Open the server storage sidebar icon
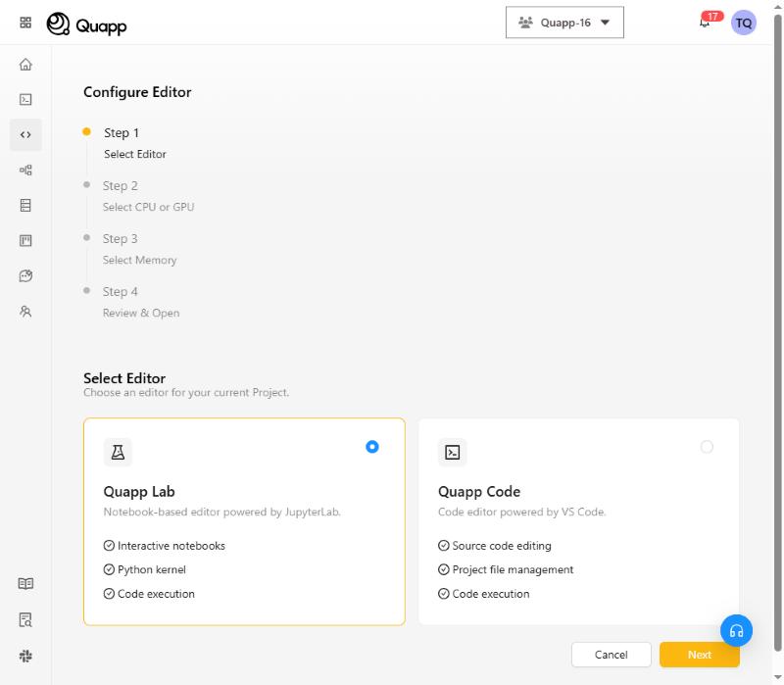This screenshot has height=685, width=784. click(x=25, y=205)
